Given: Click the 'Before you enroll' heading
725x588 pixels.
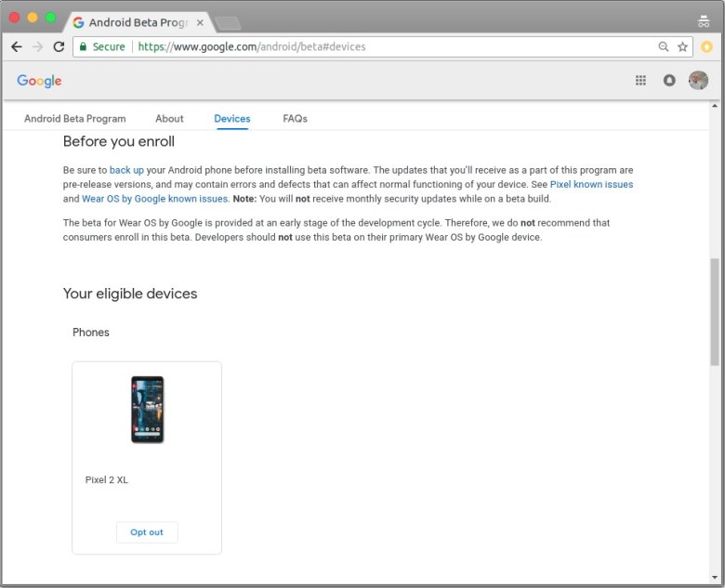Looking at the screenshot, I should 119,141.
